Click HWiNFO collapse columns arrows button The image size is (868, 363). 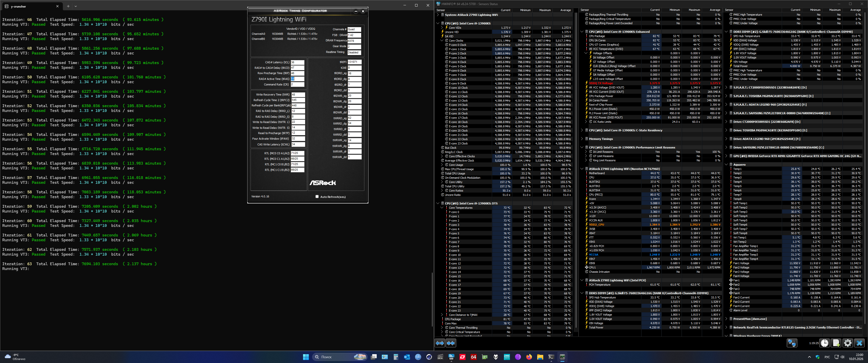tap(451, 343)
